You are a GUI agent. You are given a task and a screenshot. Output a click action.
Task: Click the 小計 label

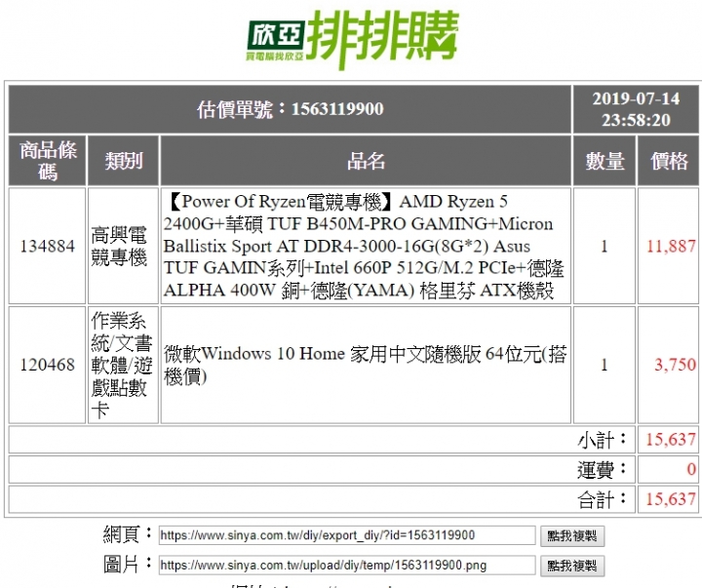click(x=602, y=440)
